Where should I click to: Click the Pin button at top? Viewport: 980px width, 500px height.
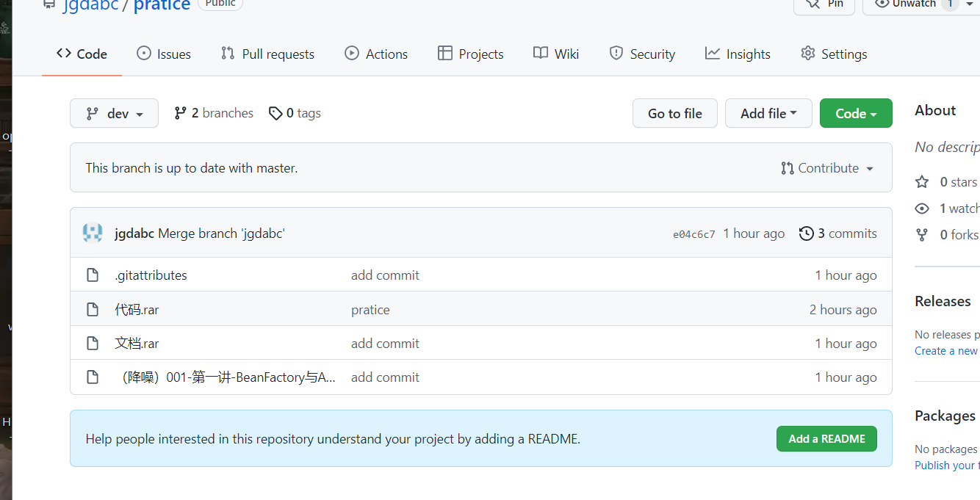[824, 4]
